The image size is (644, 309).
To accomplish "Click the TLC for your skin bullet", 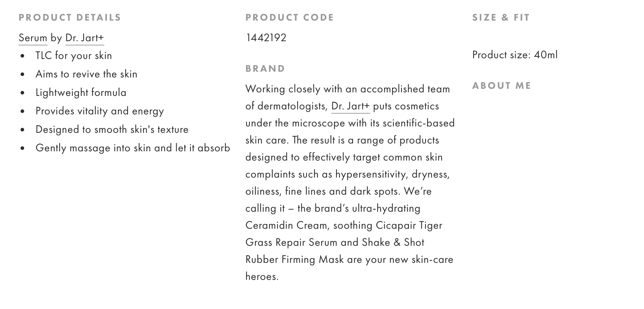I will (74, 55).
